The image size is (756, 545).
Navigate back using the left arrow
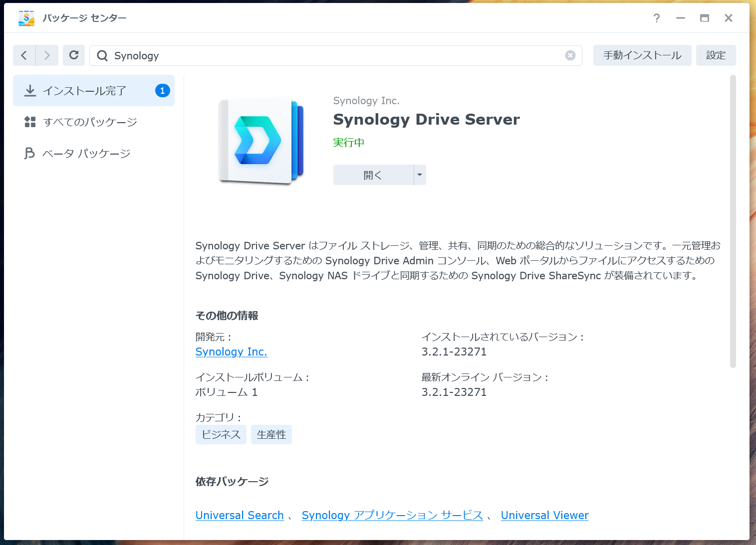(x=24, y=55)
